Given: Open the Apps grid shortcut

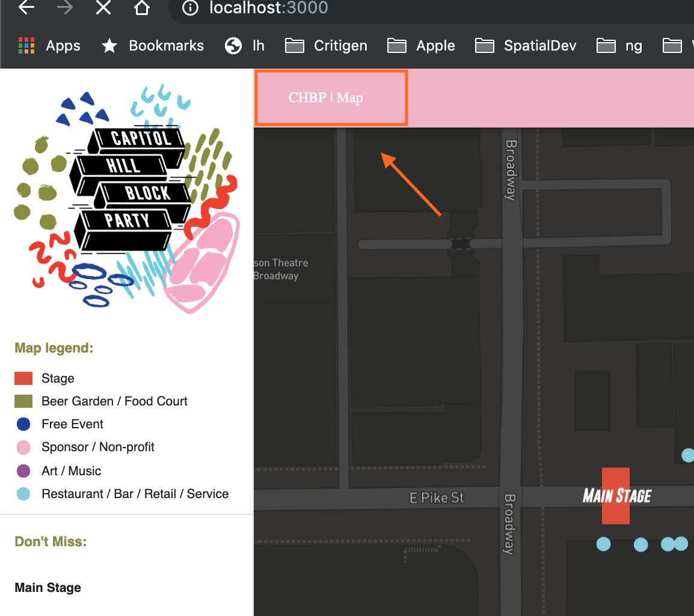Looking at the screenshot, I should point(49,46).
